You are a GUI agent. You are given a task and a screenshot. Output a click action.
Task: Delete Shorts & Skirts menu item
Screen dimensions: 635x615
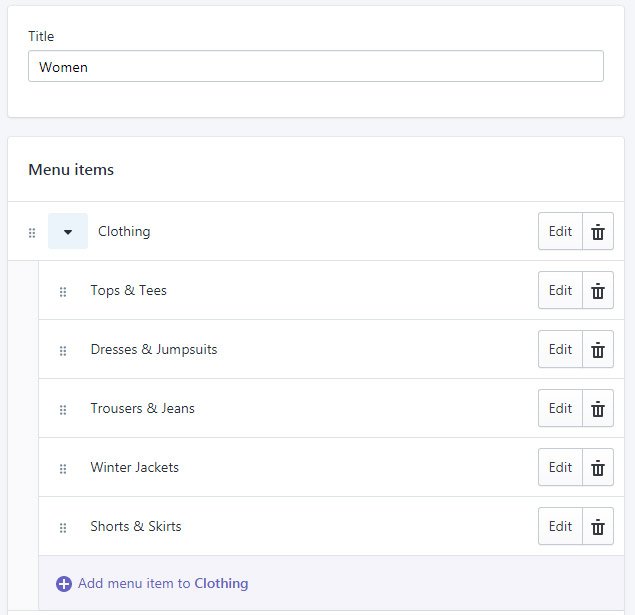click(x=598, y=527)
